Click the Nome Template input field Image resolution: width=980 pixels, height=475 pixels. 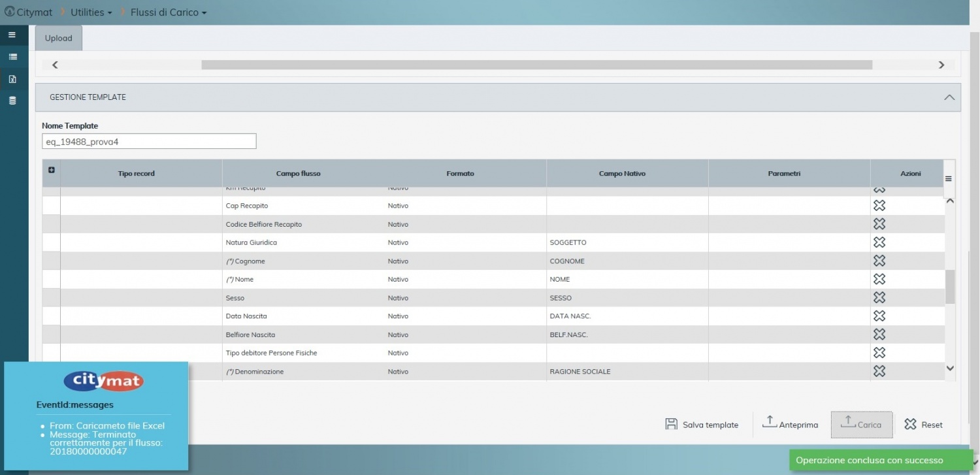[149, 142]
